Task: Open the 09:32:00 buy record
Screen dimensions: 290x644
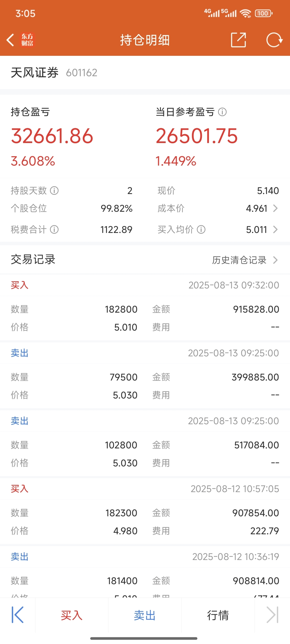Action: [145, 307]
